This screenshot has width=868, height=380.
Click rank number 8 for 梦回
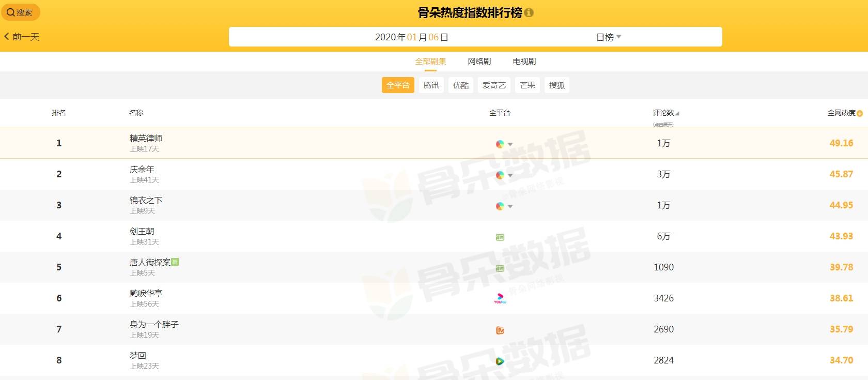[x=59, y=360]
